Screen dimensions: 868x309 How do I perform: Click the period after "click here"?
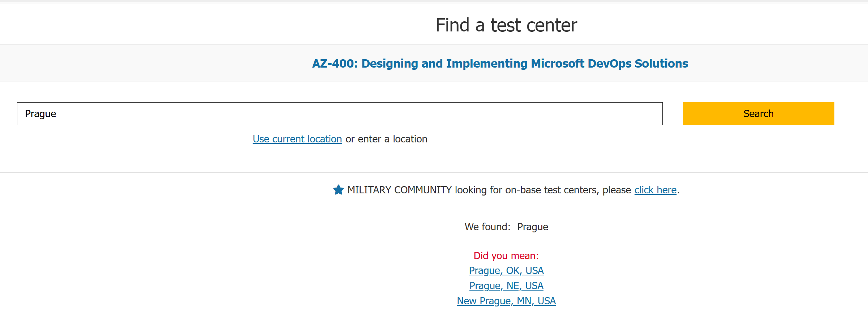coord(678,190)
